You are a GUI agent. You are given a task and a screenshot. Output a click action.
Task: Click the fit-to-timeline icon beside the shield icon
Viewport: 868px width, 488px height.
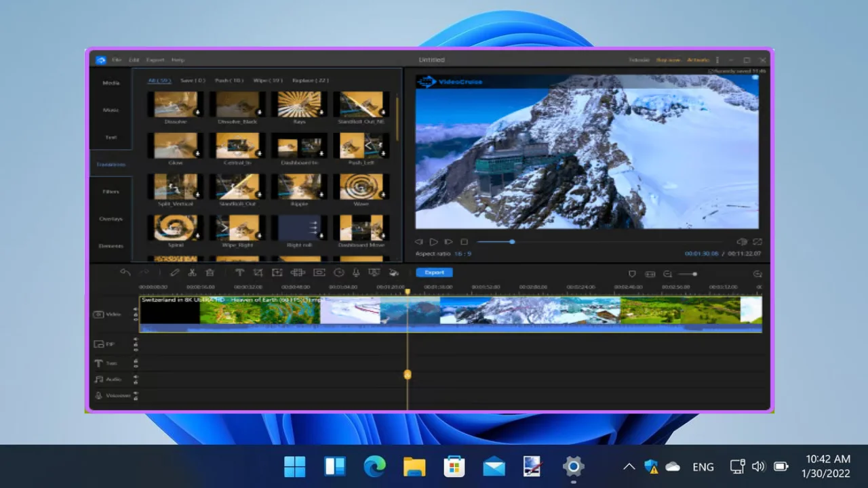[650, 274]
